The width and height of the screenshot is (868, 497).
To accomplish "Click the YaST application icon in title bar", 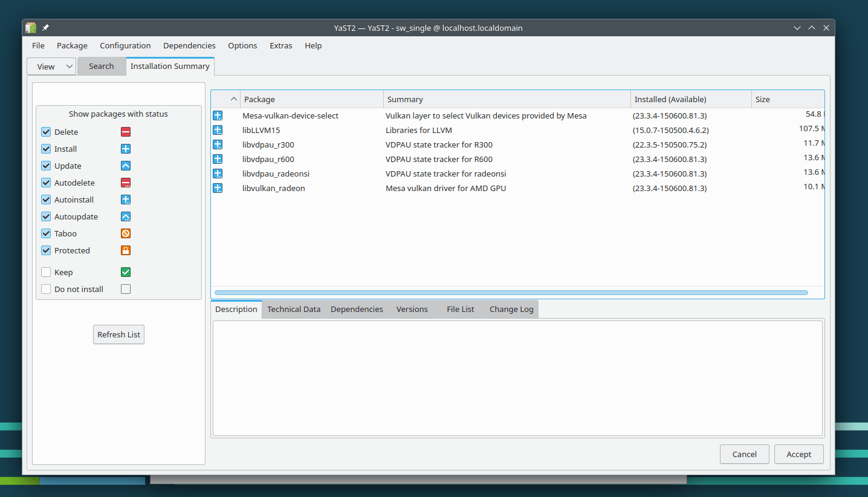I will click(x=31, y=28).
